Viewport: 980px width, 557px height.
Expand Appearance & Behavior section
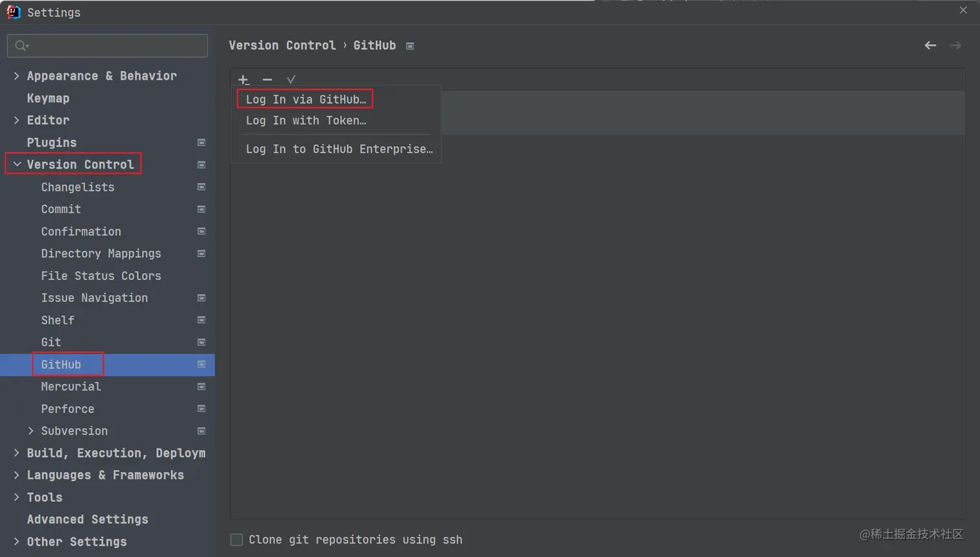pyautogui.click(x=17, y=76)
